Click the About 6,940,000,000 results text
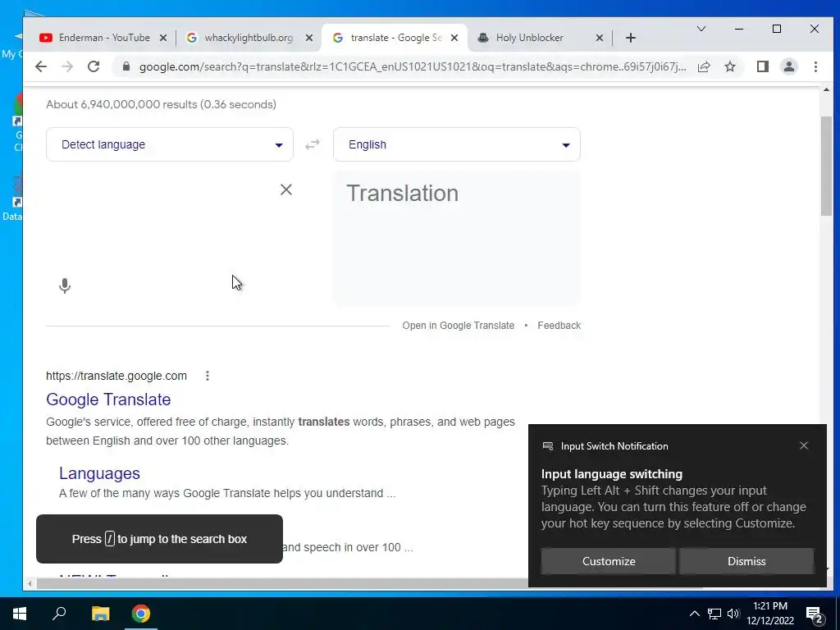 [x=161, y=104]
